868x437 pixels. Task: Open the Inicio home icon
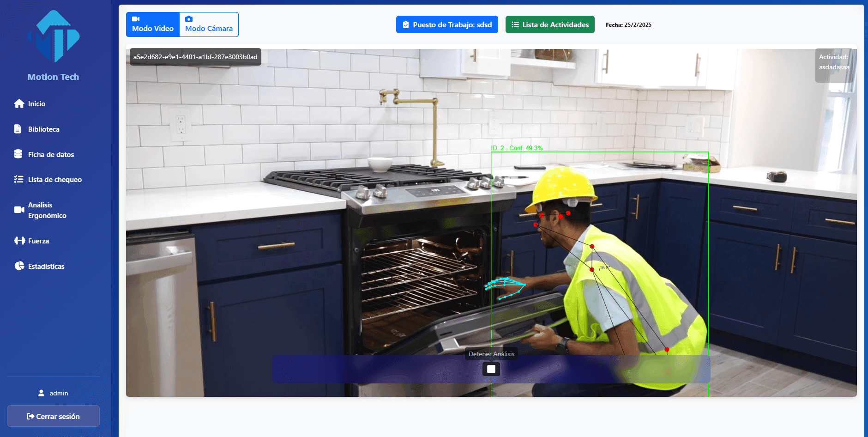pyautogui.click(x=19, y=103)
